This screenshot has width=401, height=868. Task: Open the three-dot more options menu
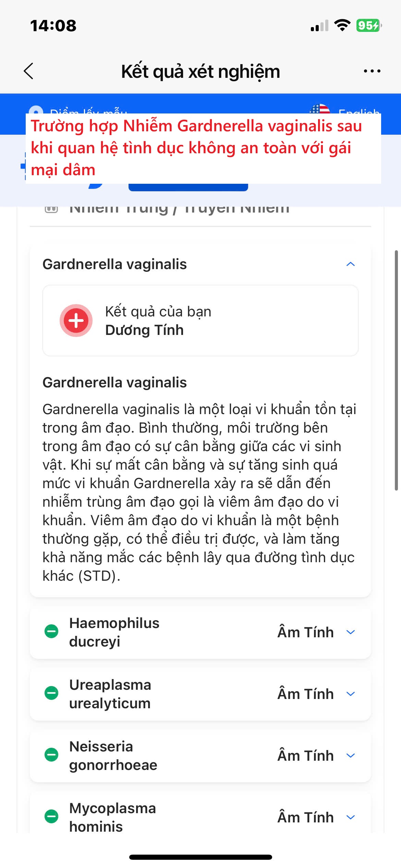(x=372, y=71)
